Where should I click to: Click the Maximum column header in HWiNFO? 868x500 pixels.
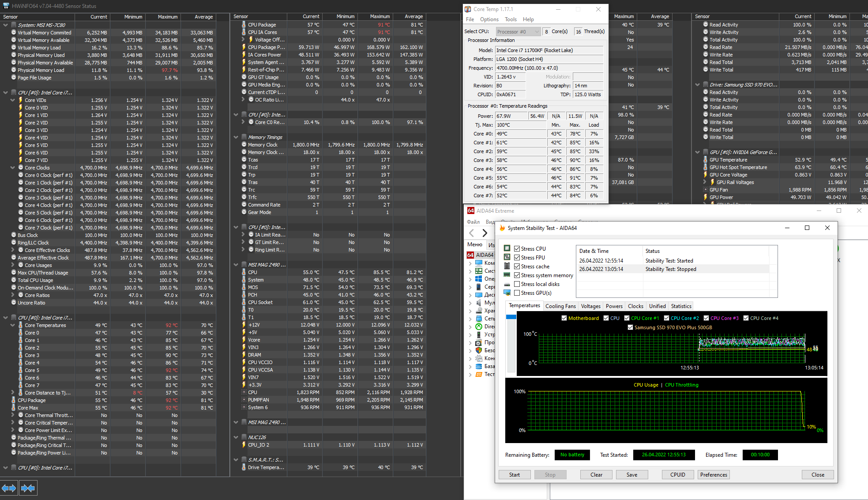point(168,17)
